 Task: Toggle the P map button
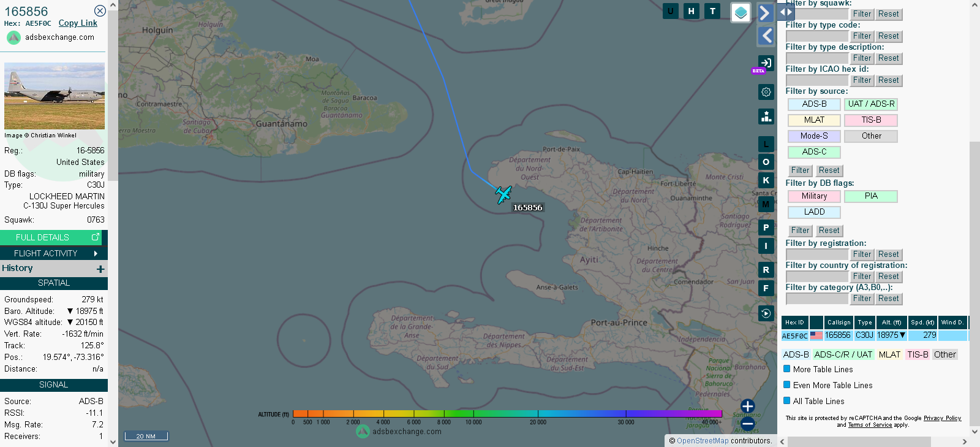pyautogui.click(x=766, y=227)
